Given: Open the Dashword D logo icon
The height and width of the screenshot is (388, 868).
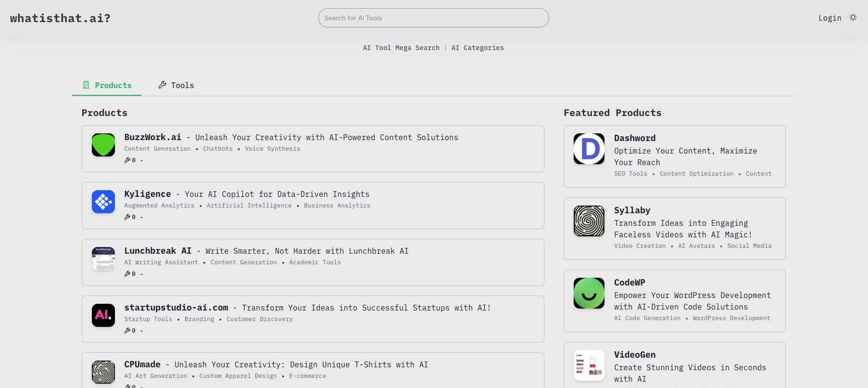Looking at the screenshot, I should pos(589,149).
